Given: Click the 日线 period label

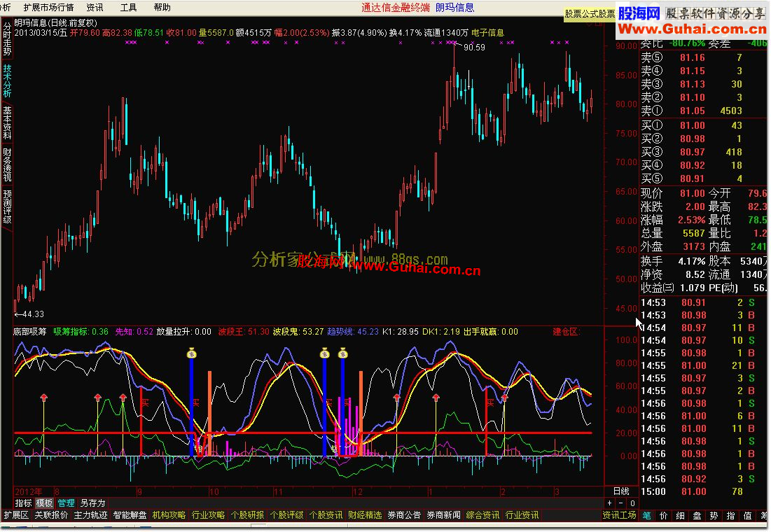Looking at the screenshot, I should click(621, 491).
